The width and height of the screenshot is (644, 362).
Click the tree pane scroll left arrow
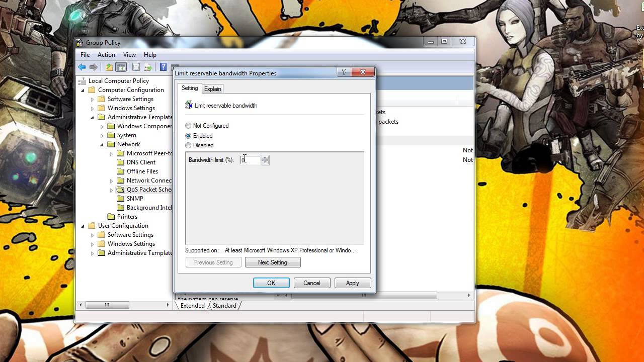coord(81,305)
